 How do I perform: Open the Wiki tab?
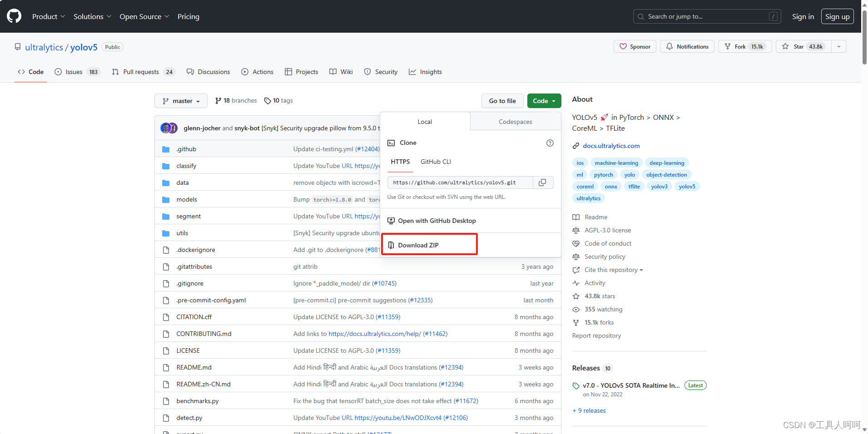click(341, 72)
